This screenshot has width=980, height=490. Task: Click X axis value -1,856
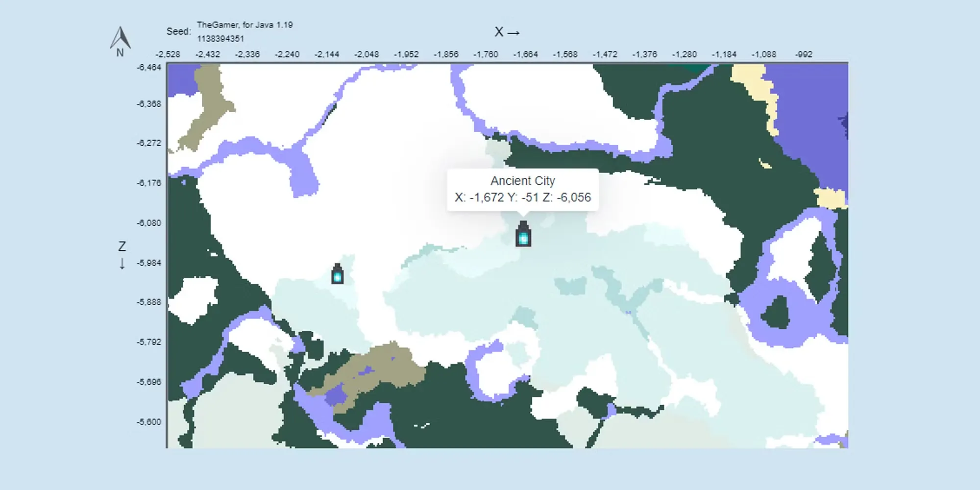pyautogui.click(x=446, y=54)
